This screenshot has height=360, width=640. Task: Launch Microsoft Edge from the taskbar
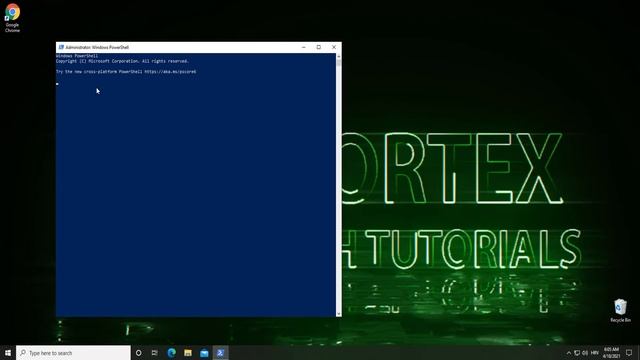[171, 353]
